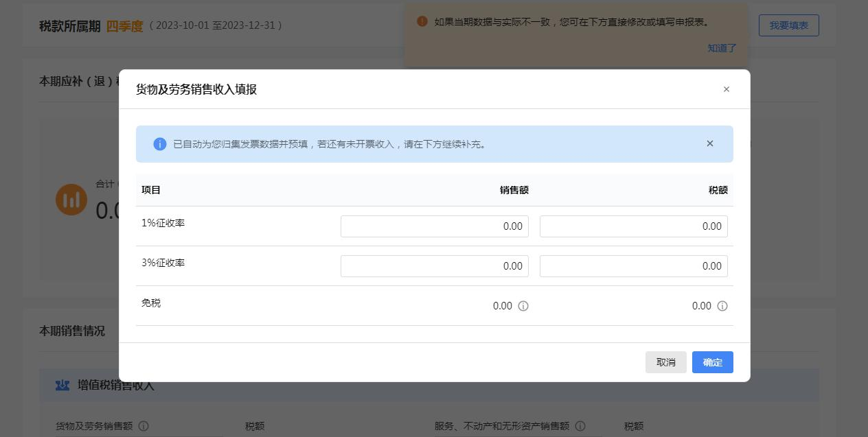Confirm the form with 确定 button

[712, 362]
